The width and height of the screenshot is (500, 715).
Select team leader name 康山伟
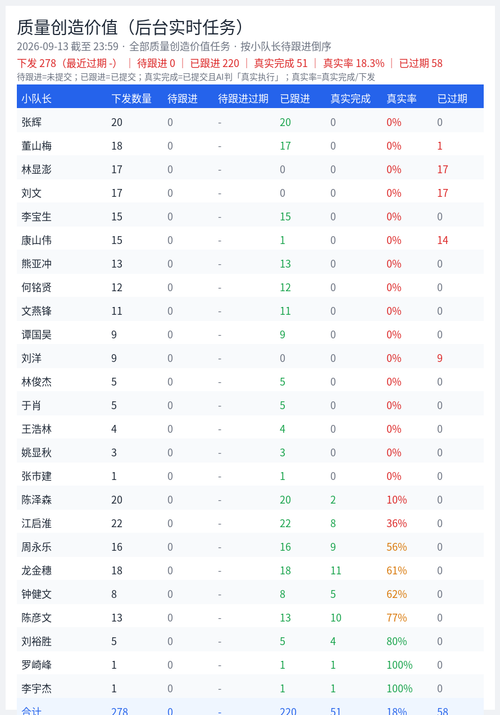36,240
